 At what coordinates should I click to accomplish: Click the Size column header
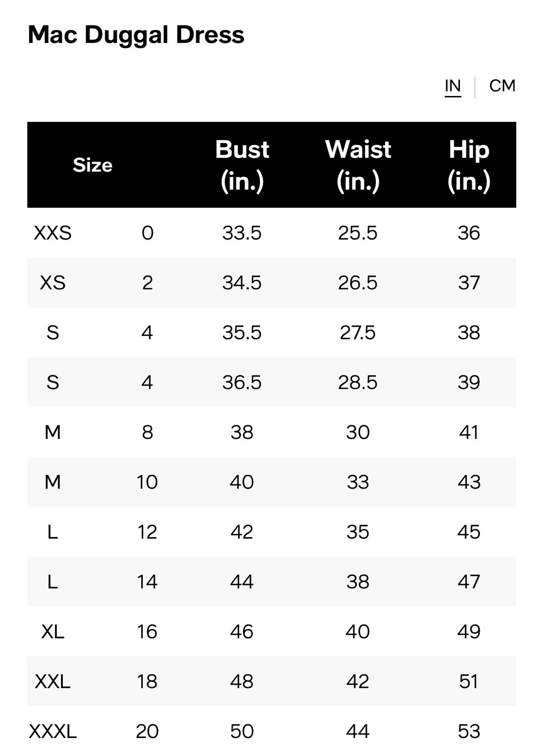[x=93, y=165]
